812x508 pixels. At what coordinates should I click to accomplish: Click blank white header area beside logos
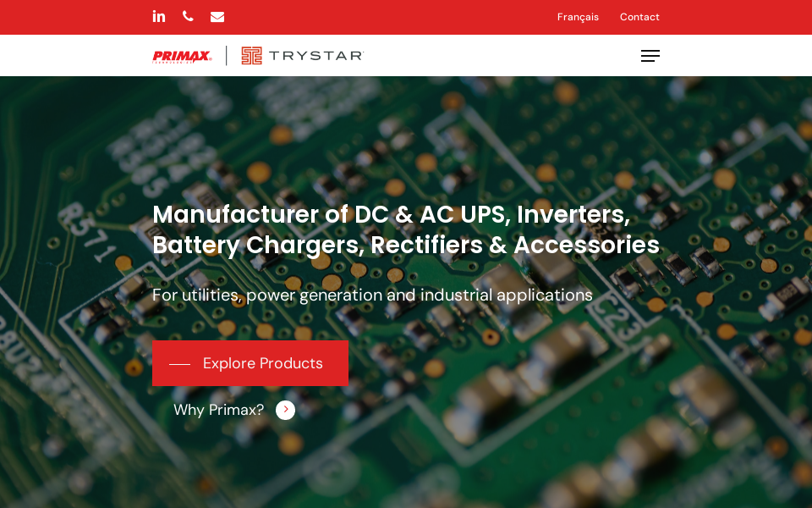[502, 56]
